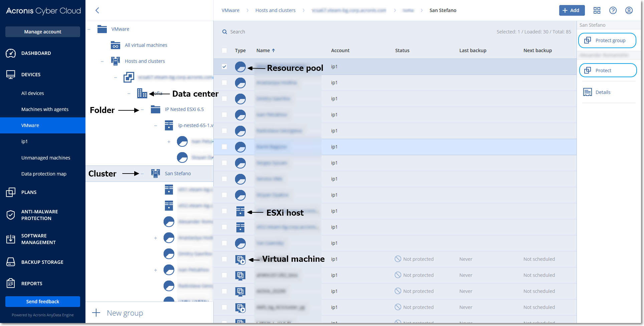The height and width of the screenshot is (326, 644).
Task: Click the Protect group button
Action: [607, 40]
